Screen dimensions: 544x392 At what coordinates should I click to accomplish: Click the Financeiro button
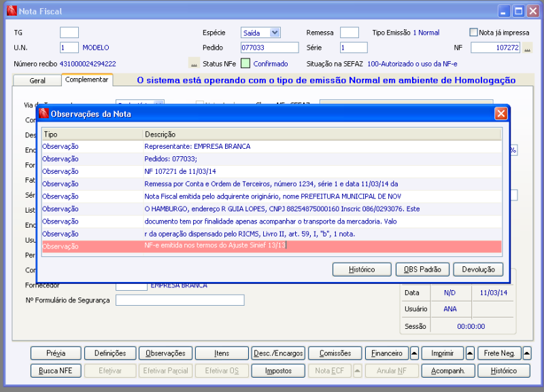387,353
